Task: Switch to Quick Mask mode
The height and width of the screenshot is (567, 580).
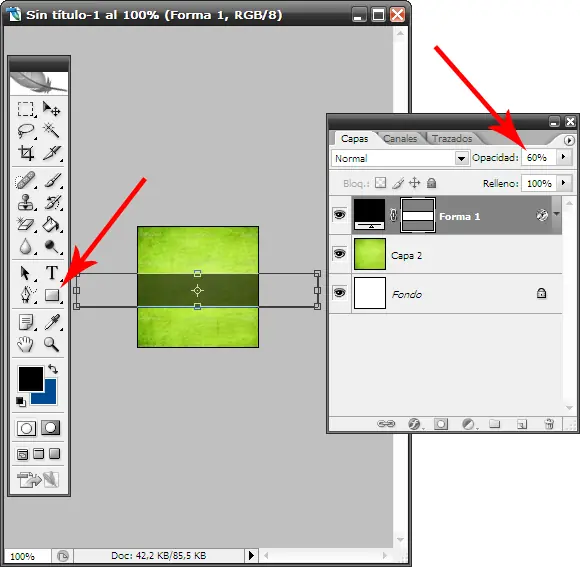Action: pyautogui.click(x=50, y=428)
